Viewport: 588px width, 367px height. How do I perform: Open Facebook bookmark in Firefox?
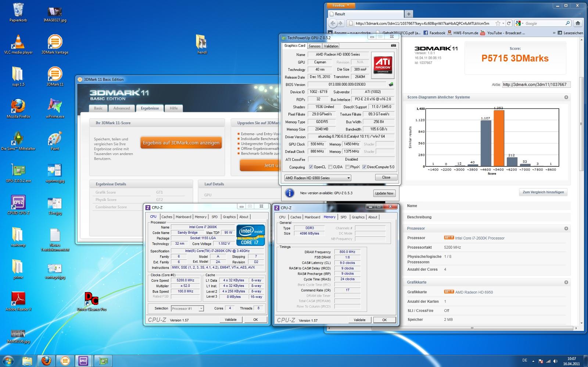[x=434, y=33]
